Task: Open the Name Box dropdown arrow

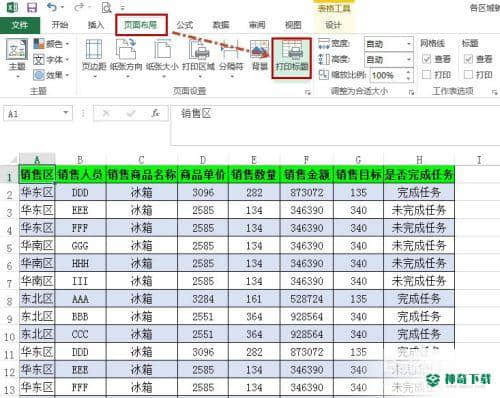Action: [x=66, y=113]
